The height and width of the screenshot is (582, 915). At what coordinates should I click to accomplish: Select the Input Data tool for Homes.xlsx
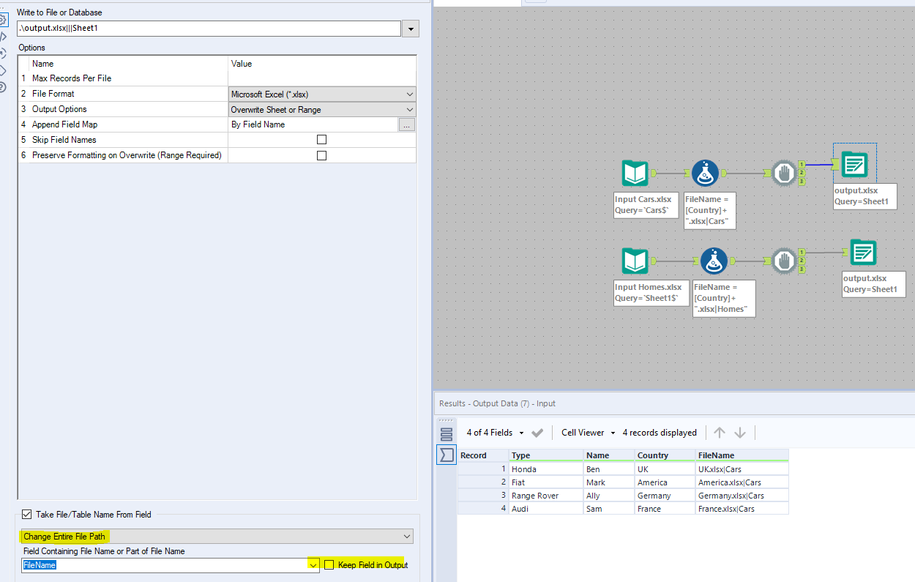pos(635,260)
